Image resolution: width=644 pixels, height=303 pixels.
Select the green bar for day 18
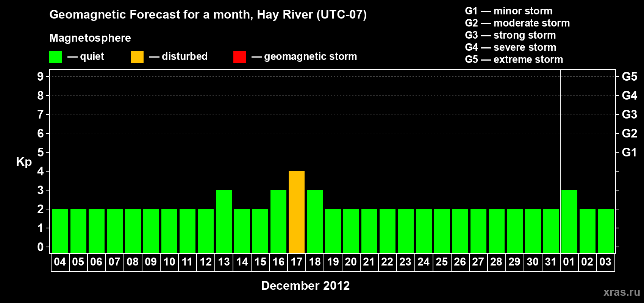click(x=315, y=221)
